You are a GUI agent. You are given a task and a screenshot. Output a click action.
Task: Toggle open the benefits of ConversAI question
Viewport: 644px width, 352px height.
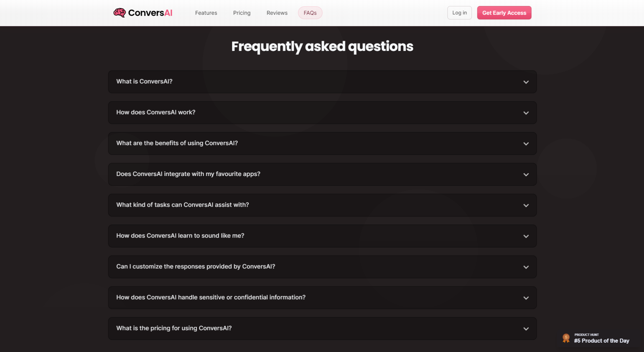(526, 144)
